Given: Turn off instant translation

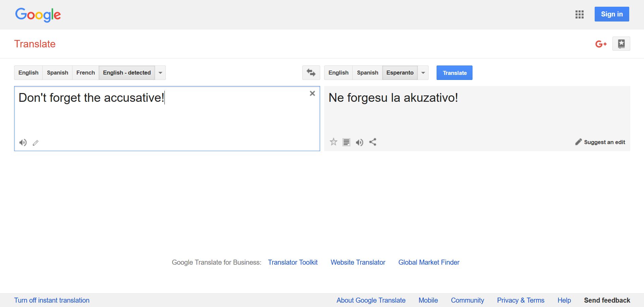Looking at the screenshot, I should (x=51, y=300).
